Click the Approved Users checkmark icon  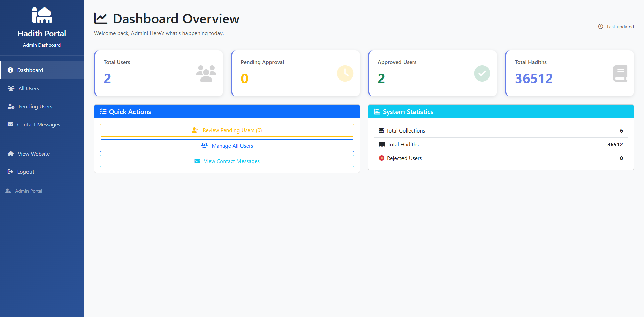point(482,73)
